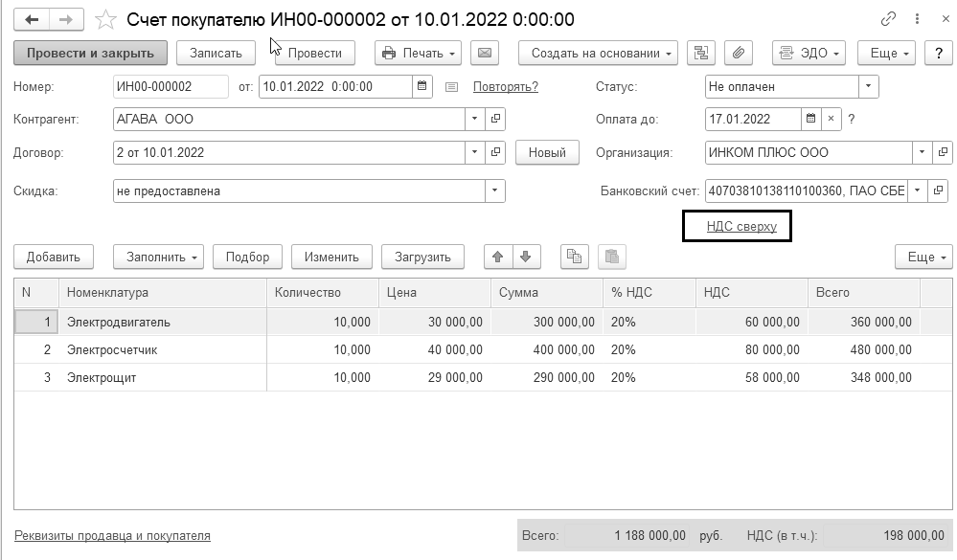Move the selected row up
Screen dimensions: 957x560
pyautogui.click(x=497, y=257)
